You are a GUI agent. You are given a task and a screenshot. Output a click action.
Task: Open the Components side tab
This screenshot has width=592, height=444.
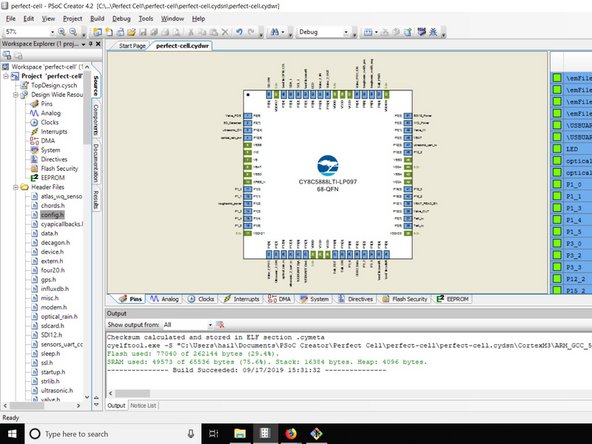[x=96, y=120]
